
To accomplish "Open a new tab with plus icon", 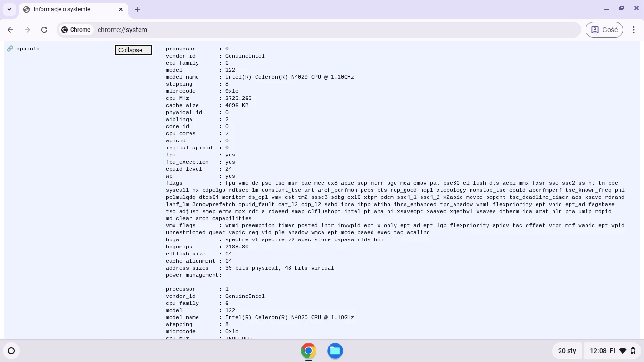I will pyautogui.click(x=138, y=9).
